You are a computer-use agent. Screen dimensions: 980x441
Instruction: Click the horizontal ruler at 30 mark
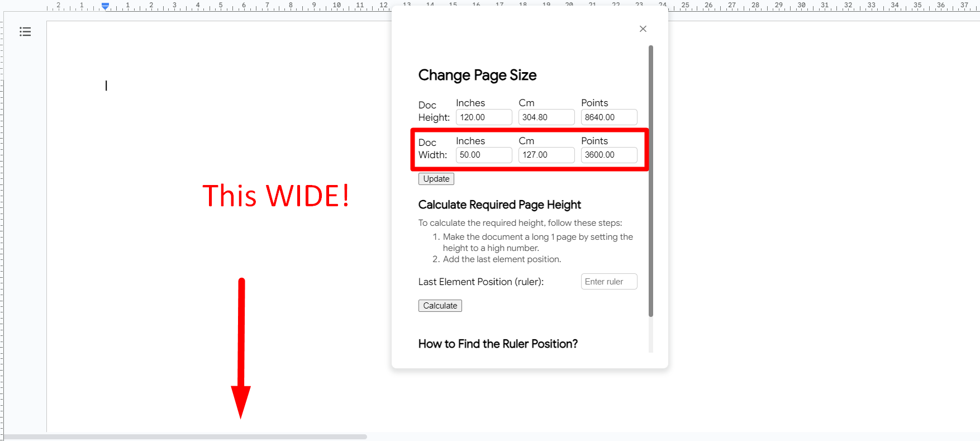(x=801, y=5)
